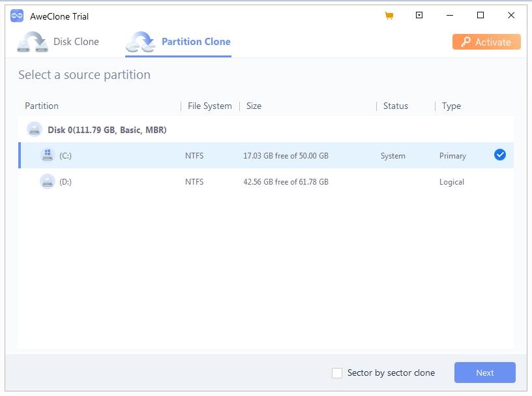The image size is (532, 396).
Task: Click '17.03 GB free of 50.00 GB'
Action: point(286,156)
